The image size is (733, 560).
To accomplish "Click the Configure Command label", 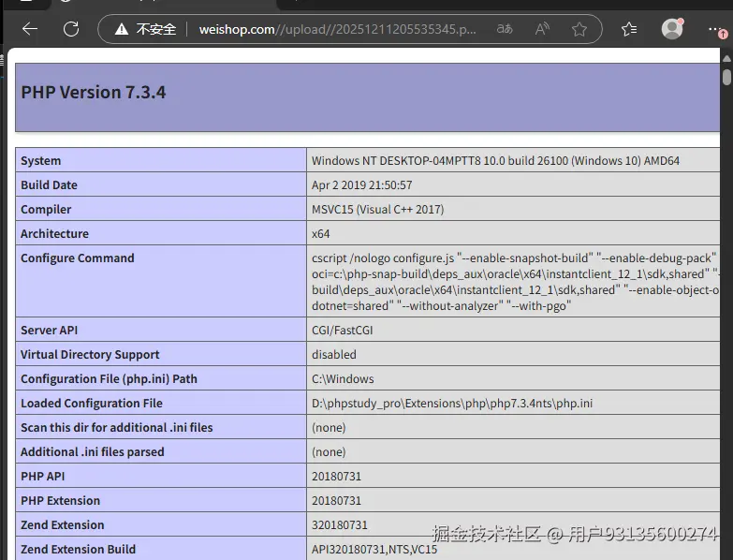I will [78, 258].
